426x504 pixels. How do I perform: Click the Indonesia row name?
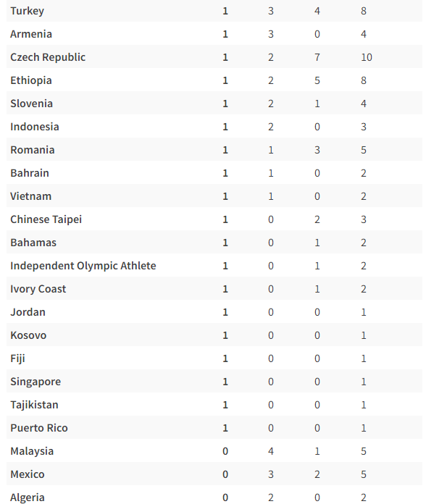point(34,127)
